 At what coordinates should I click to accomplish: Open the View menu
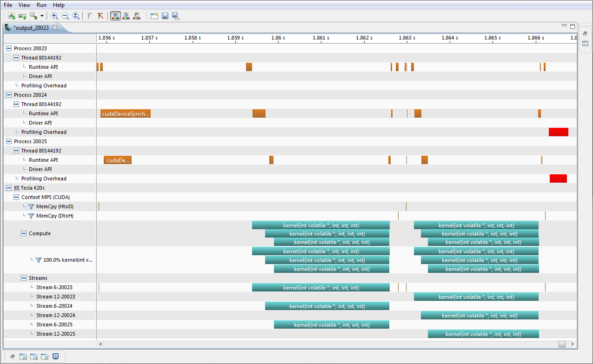24,5
